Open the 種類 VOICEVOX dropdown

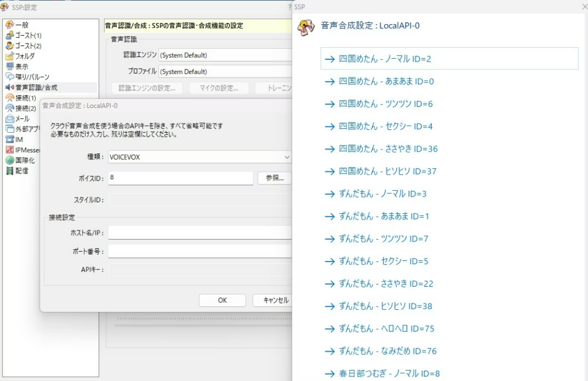(199, 157)
